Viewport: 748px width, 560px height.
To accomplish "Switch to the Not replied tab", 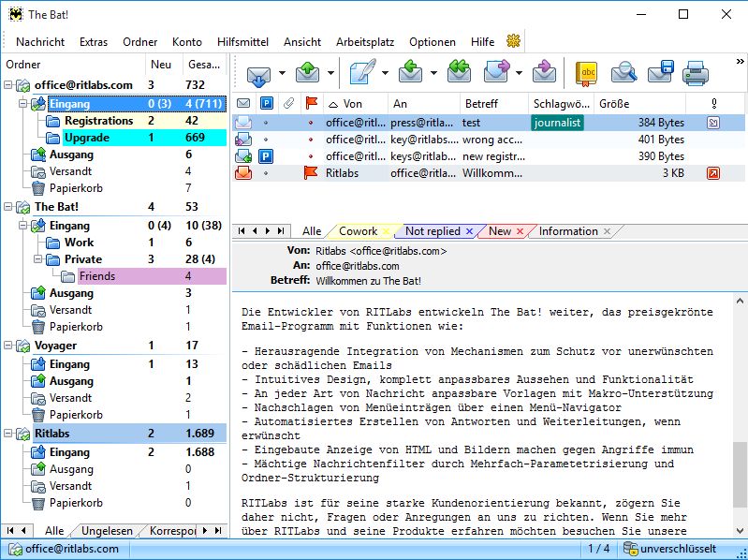I will click(x=433, y=231).
